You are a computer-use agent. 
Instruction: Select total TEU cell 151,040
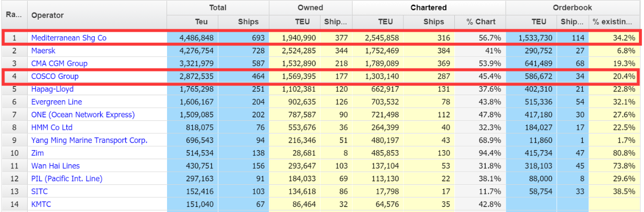pos(192,204)
